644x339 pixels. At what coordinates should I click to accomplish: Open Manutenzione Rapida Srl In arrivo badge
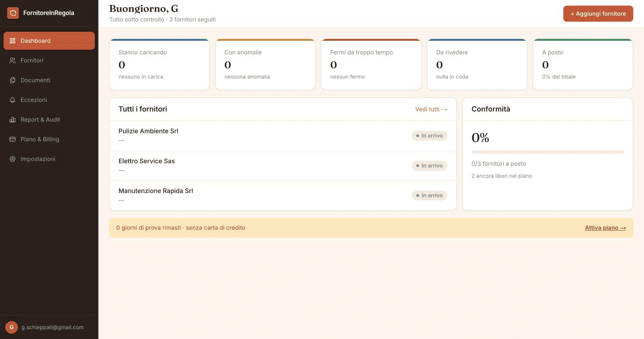pyautogui.click(x=429, y=195)
